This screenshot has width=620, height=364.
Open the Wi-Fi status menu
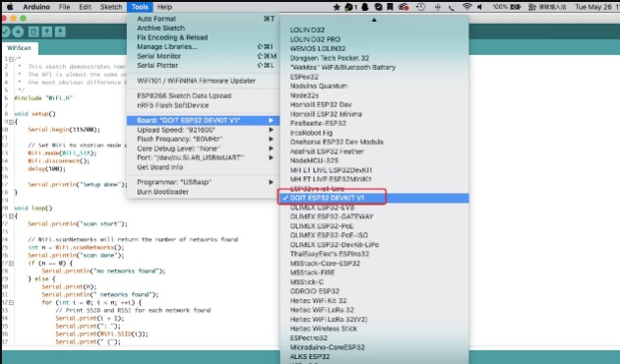(467, 7)
